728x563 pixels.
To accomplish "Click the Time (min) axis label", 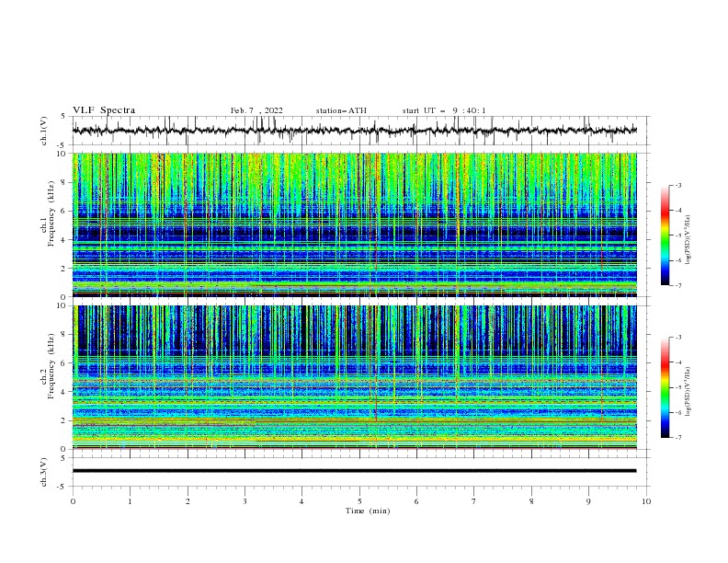I will [x=368, y=511].
